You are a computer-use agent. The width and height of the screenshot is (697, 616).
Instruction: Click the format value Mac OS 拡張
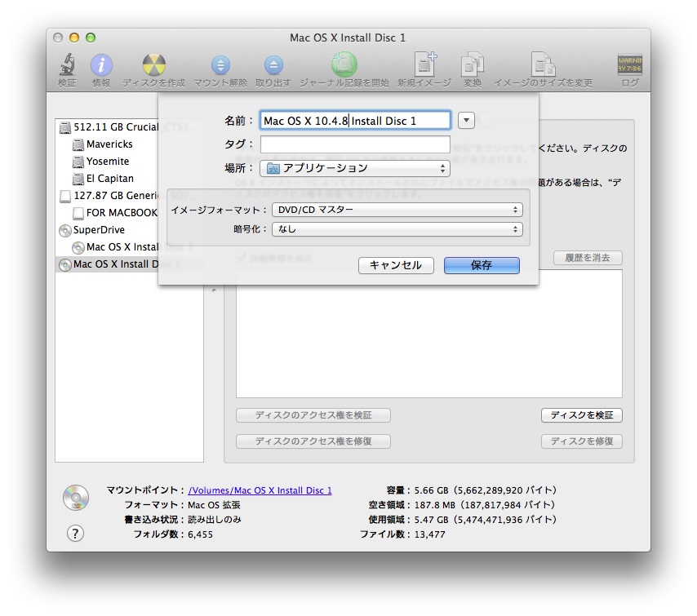point(215,505)
